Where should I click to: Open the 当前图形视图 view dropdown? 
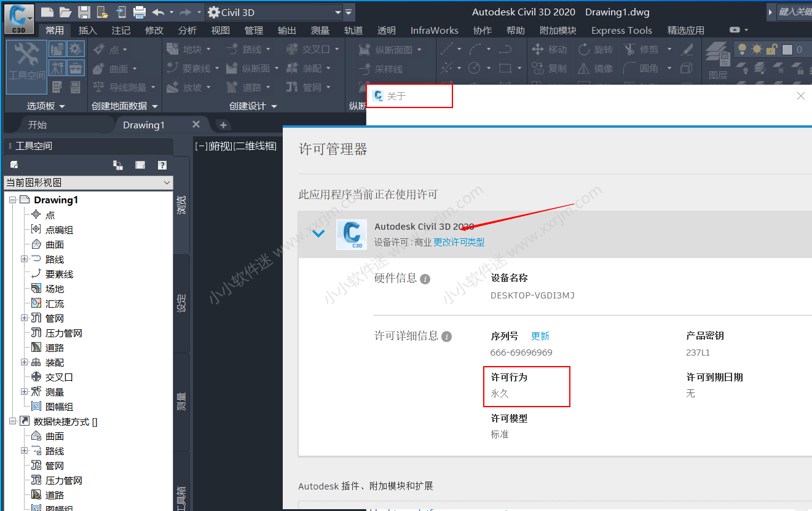pyautogui.click(x=89, y=182)
